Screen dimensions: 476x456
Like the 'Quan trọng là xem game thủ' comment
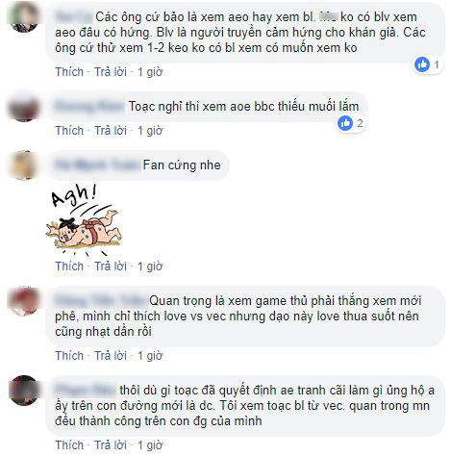coord(69,356)
